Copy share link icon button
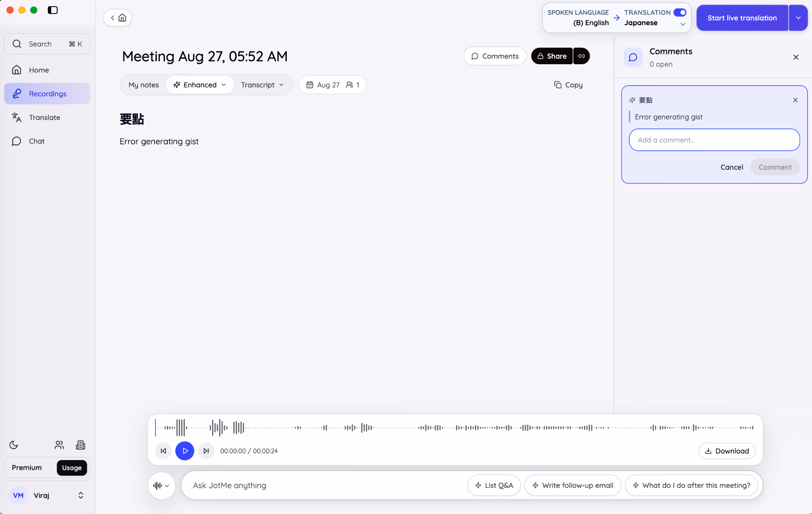Image resolution: width=812 pixels, height=514 pixels. 582,56
